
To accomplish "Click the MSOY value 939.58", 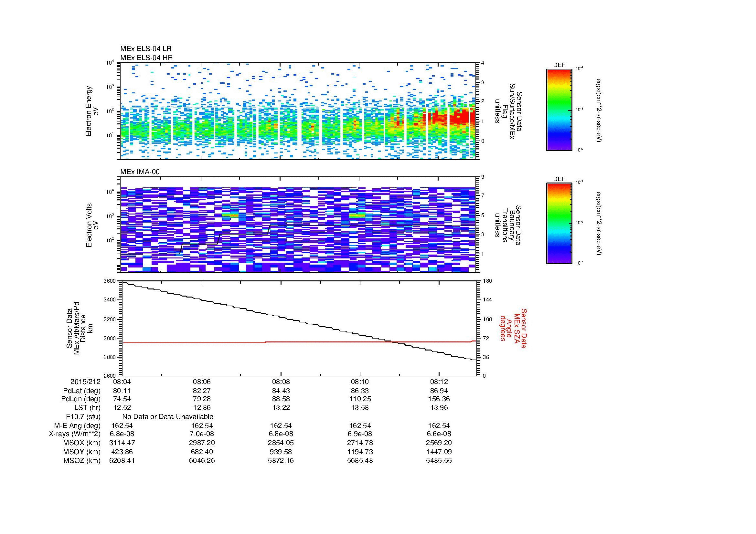I will pos(281,452).
